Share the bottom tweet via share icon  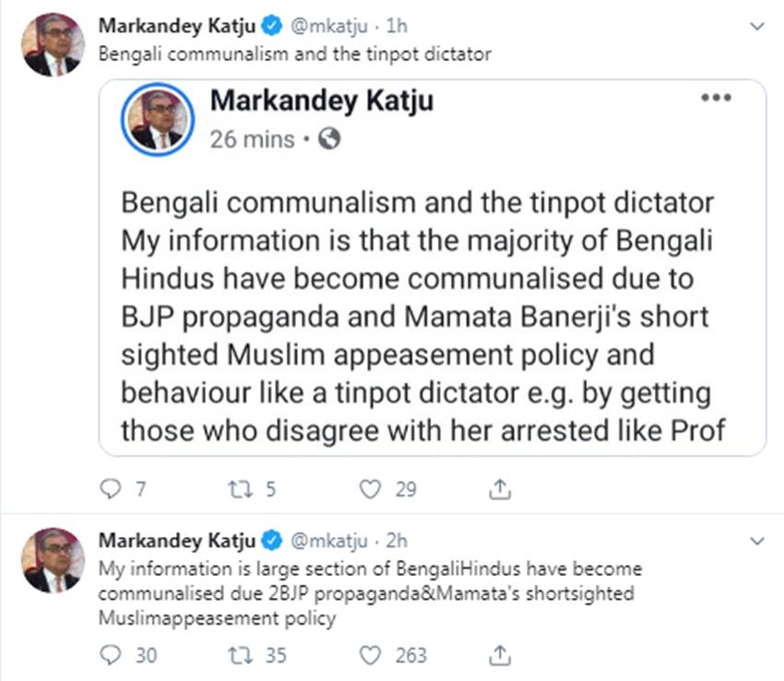coord(499,654)
